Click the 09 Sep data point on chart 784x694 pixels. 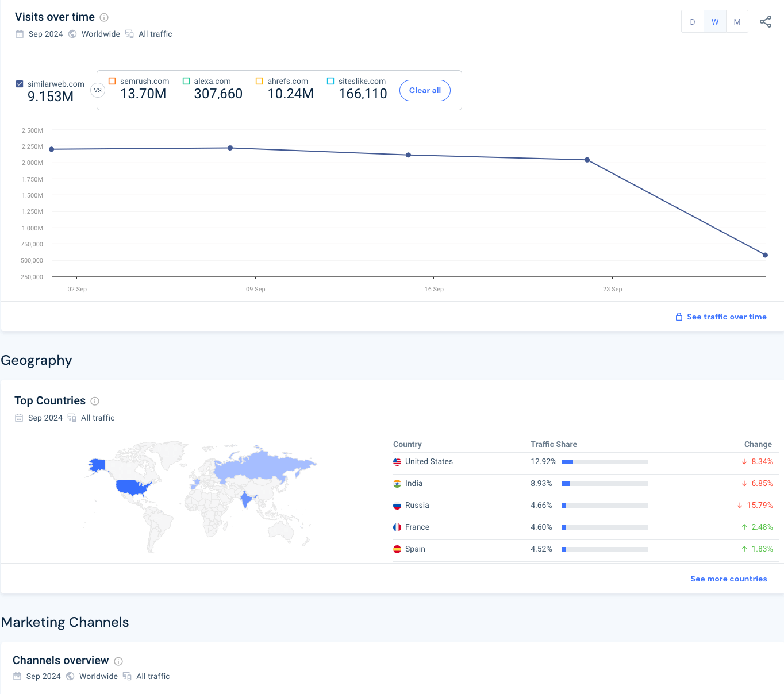[x=230, y=148]
